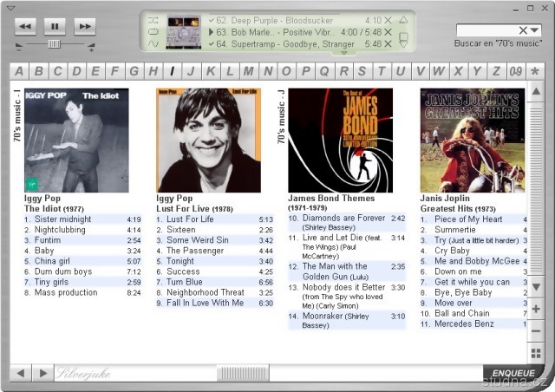The width and height of the screenshot is (555, 392).
Task: Select track Neighborhood Threat
Action: coord(214,292)
